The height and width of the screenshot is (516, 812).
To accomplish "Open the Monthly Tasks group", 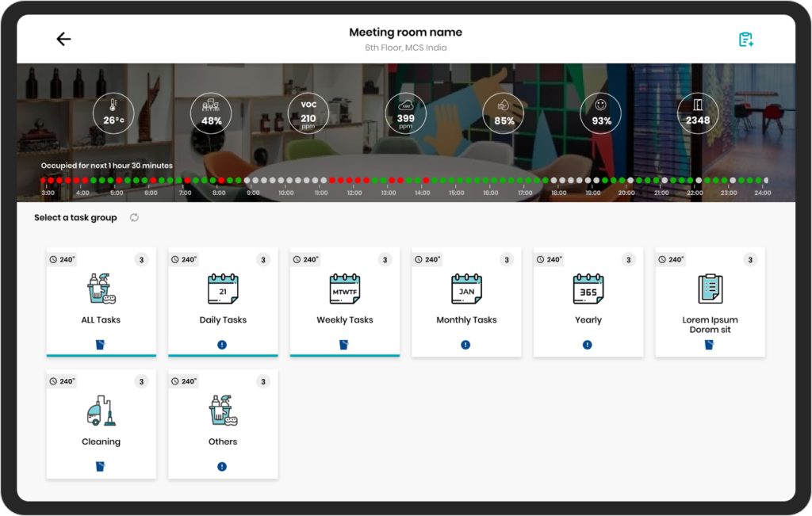I will coord(466,301).
